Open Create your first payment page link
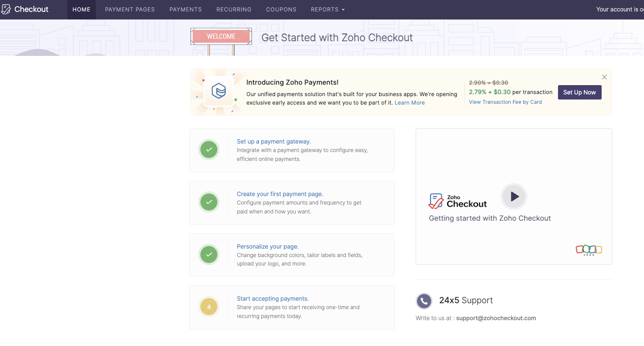The width and height of the screenshot is (644, 346). 280,194
